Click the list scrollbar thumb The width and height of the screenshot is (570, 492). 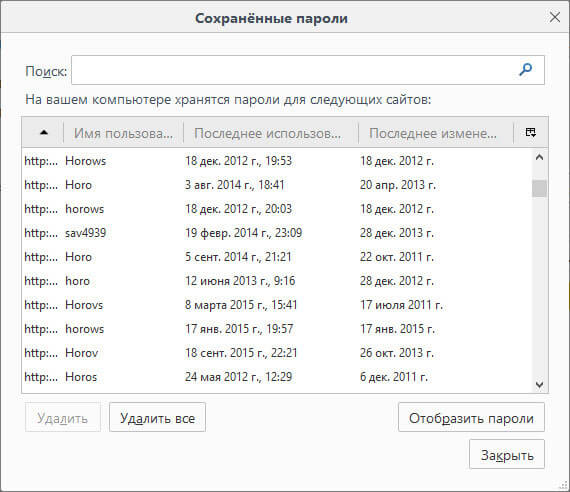539,188
